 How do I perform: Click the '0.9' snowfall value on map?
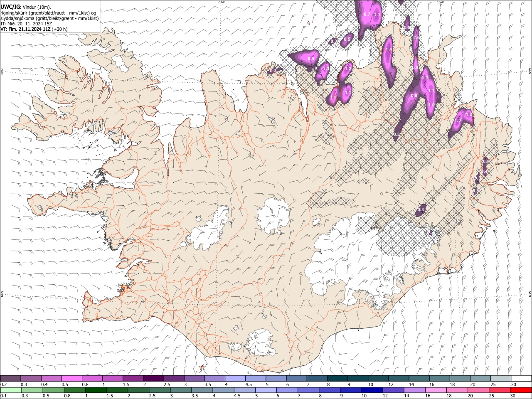coord(311,59)
